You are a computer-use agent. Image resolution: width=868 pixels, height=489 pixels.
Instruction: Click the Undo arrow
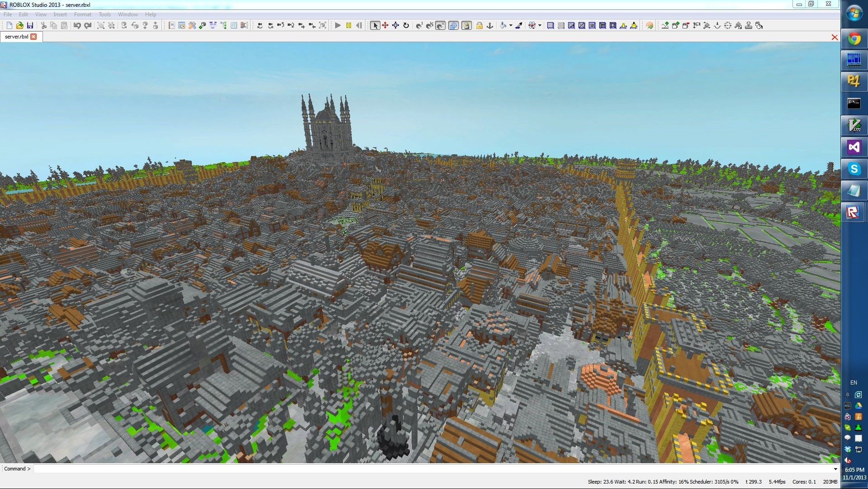[x=77, y=26]
